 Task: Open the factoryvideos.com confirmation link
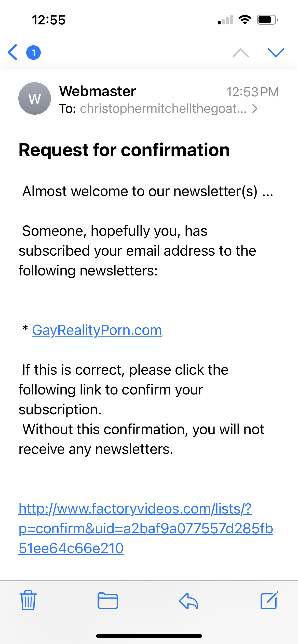coord(146,528)
